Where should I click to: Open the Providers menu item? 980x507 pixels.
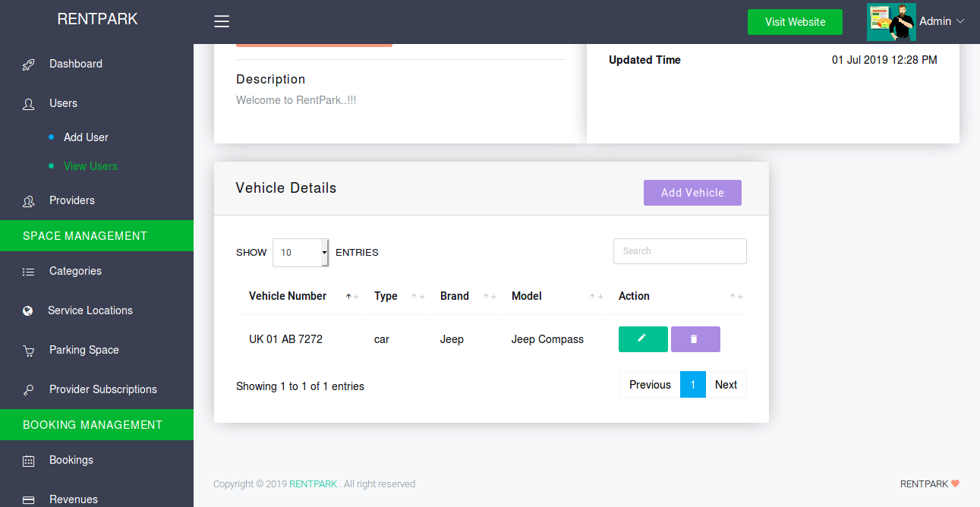[x=72, y=200]
